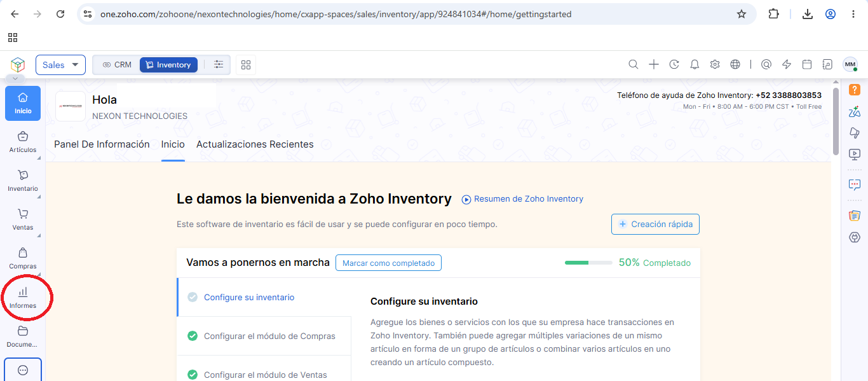Click the 50% Completado label

point(654,263)
